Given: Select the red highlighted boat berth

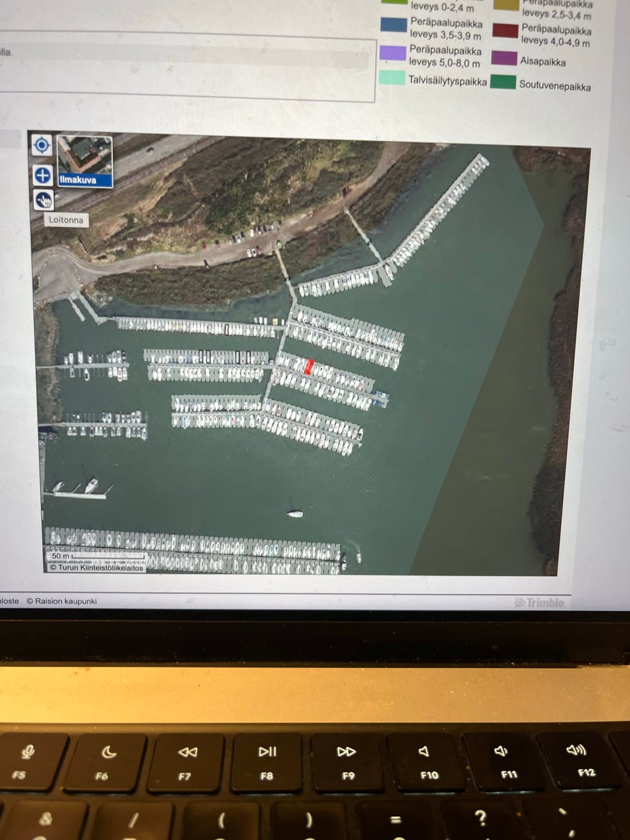Looking at the screenshot, I should [x=309, y=367].
